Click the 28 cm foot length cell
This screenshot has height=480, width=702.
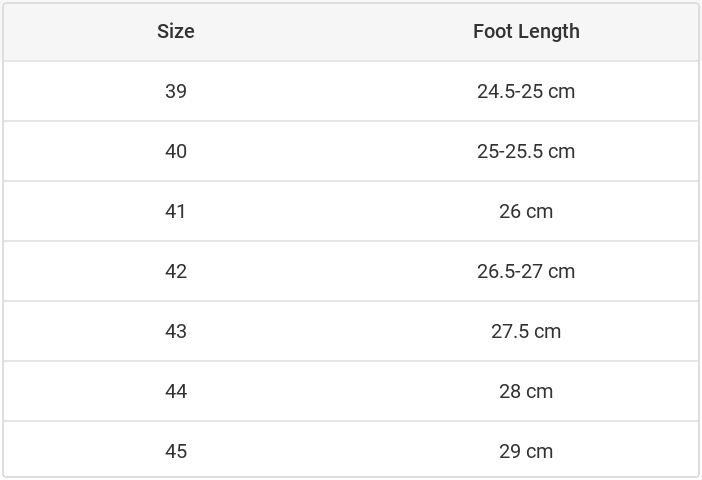click(x=526, y=391)
